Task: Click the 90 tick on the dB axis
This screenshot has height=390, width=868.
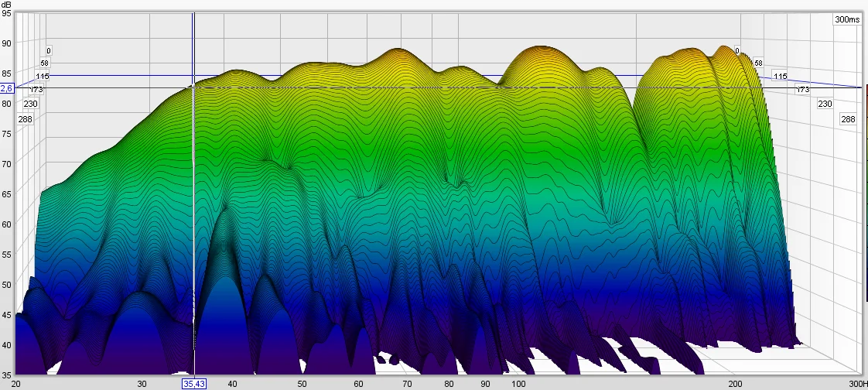Action: (7, 43)
